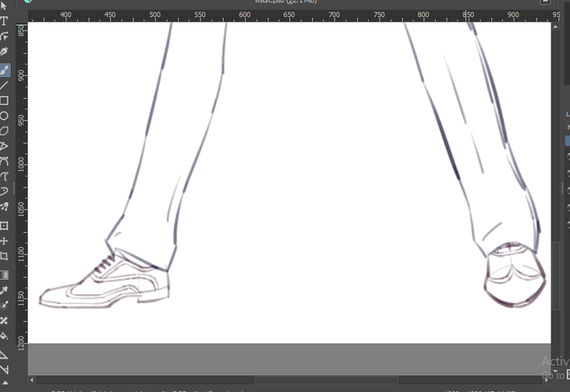The width and height of the screenshot is (570, 392).
Task: Select the Freehand Brush tool
Action: pyautogui.click(x=4, y=70)
